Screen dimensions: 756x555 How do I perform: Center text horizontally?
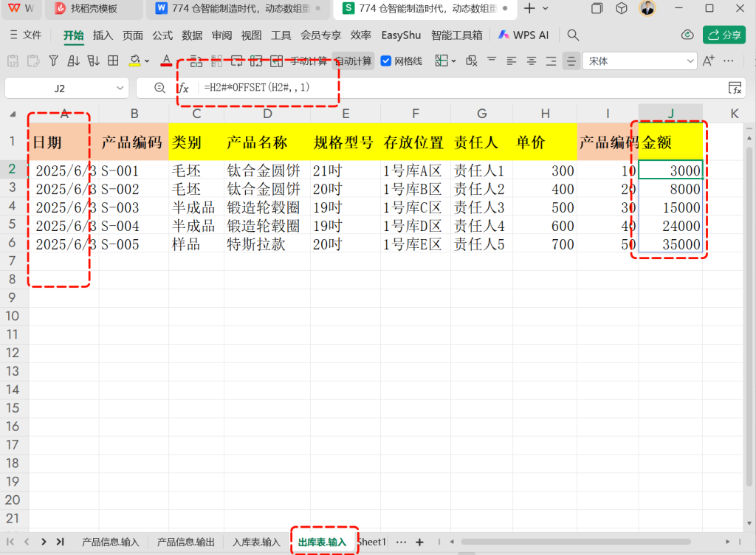pos(532,61)
